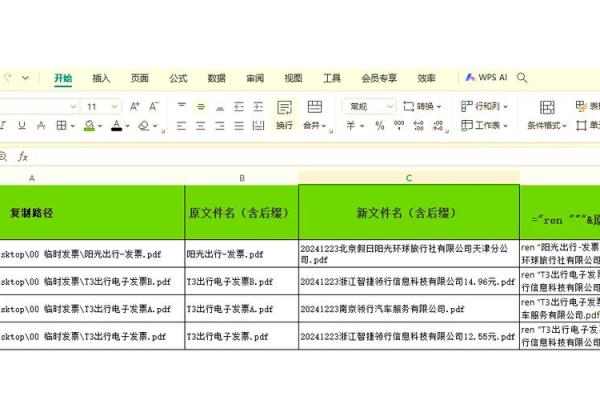The height and width of the screenshot is (400, 600).
Task: Open the 数据 ribbon tab
Action: click(217, 78)
